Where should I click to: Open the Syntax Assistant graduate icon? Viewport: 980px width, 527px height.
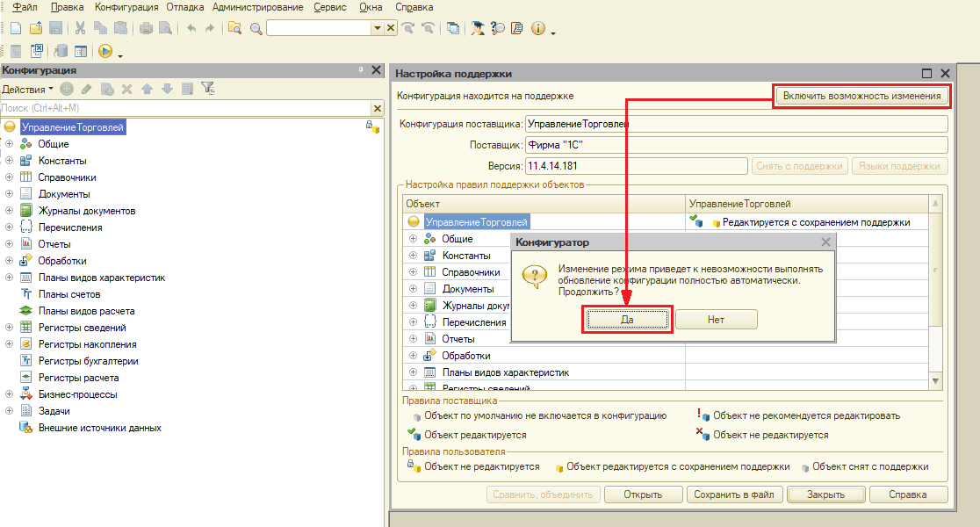tap(478, 28)
